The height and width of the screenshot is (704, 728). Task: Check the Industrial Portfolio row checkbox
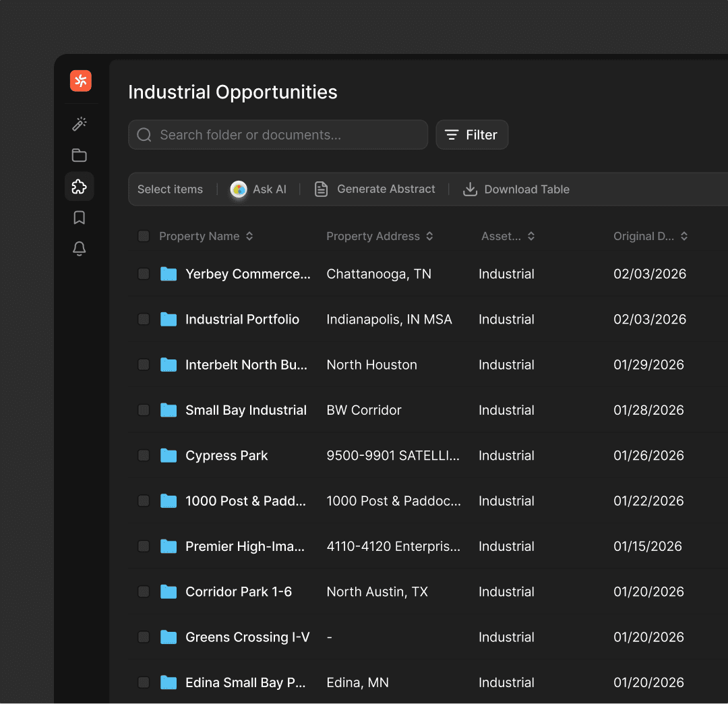[x=144, y=319]
